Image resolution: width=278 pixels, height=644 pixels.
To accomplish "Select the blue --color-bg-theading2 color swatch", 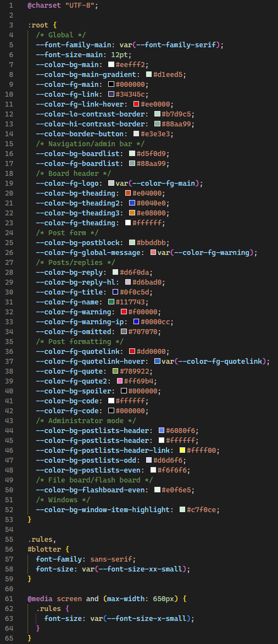I will [132, 203].
